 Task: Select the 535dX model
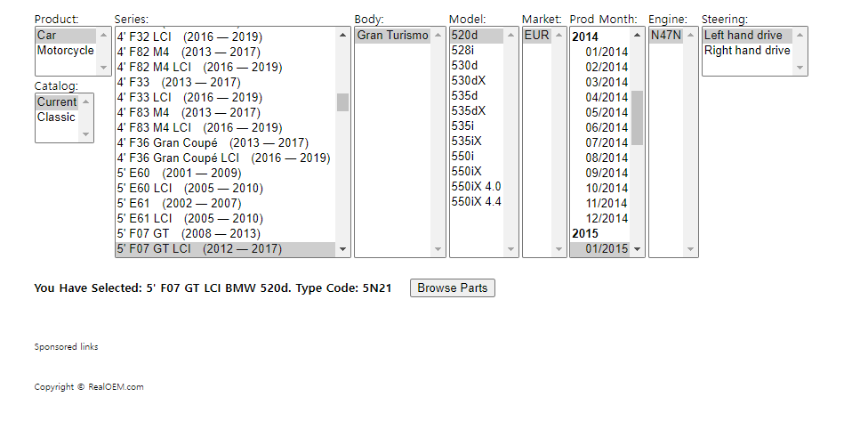pos(477,110)
